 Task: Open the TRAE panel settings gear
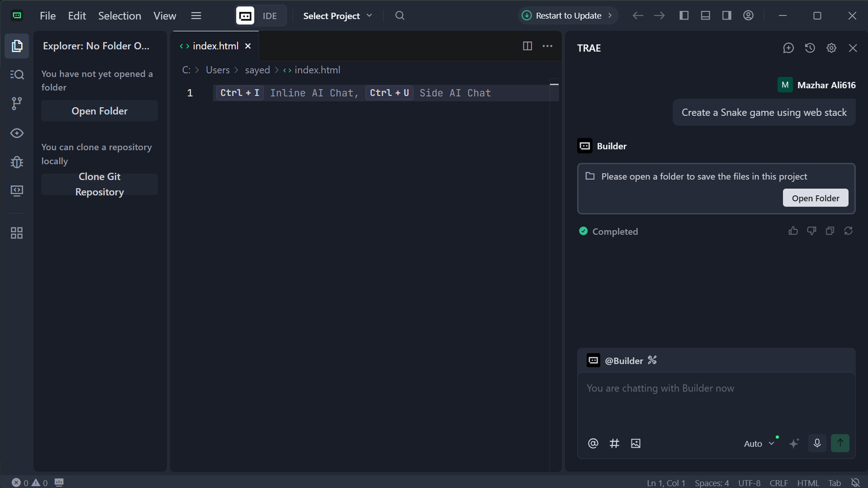point(831,48)
